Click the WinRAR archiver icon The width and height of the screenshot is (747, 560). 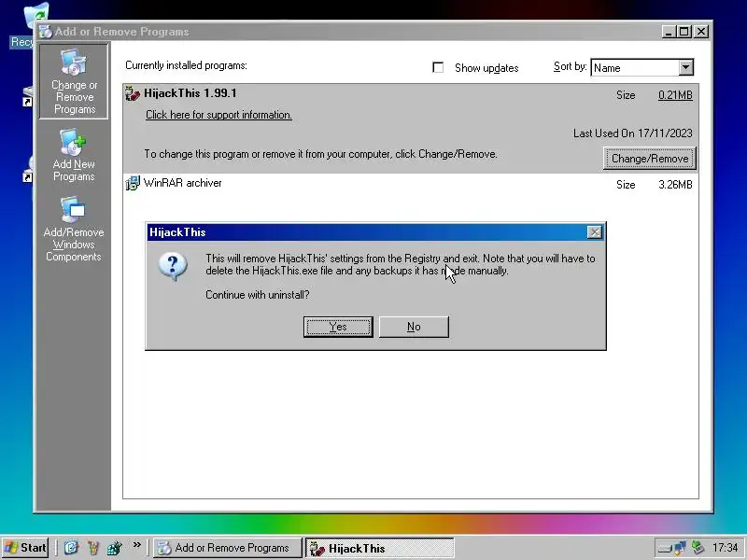(133, 183)
